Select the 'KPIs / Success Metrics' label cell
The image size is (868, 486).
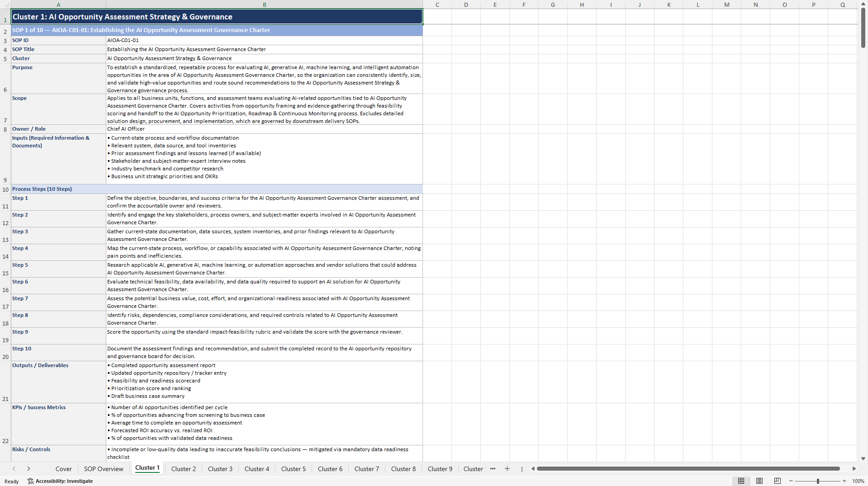click(58, 424)
